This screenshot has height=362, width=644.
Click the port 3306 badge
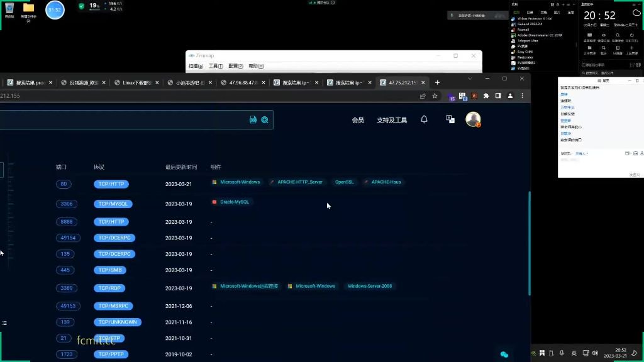click(x=67, y=204)
